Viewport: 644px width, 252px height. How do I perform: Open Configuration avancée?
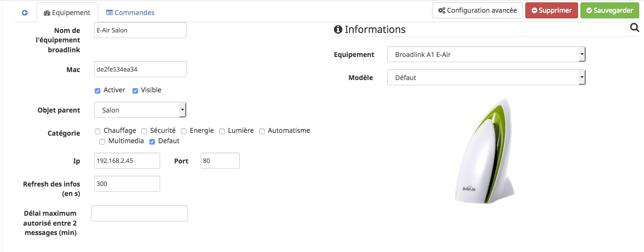[x=477, y=10]
